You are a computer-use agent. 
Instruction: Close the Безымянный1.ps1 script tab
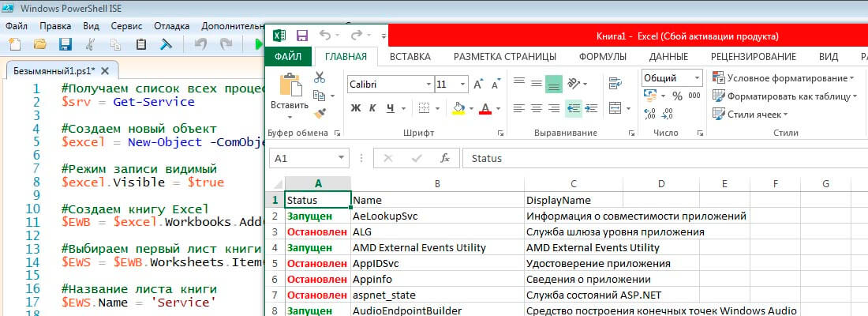105,71
